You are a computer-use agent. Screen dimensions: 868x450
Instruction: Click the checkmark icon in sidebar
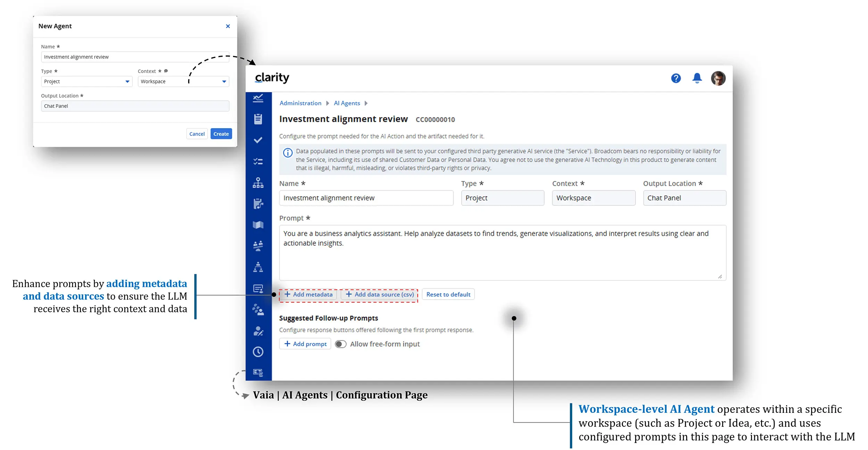coord(258,140)
